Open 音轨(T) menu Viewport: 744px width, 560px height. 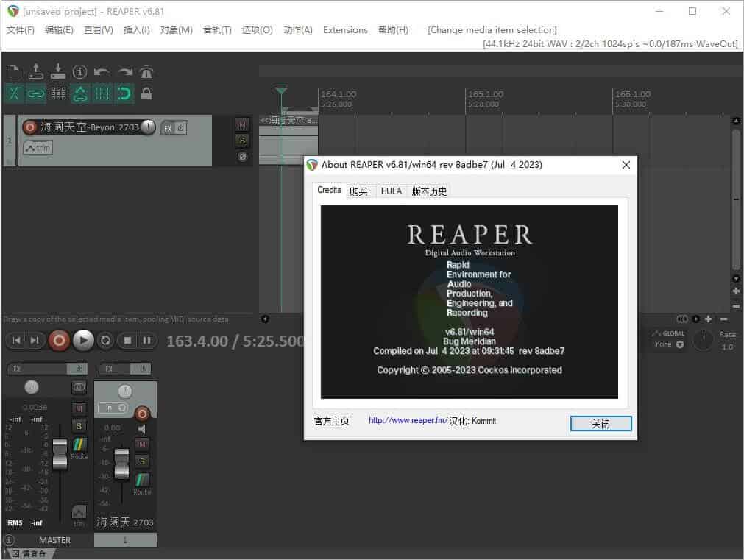(217, 30)
